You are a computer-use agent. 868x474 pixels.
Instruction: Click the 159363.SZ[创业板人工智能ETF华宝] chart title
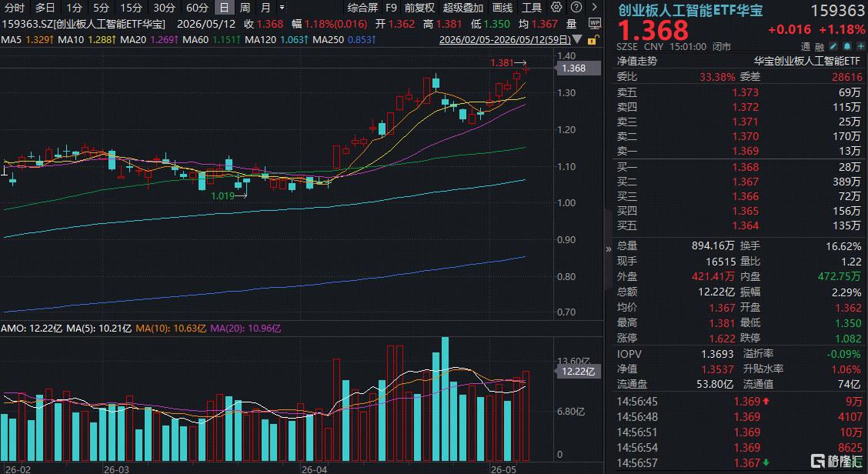84,25
